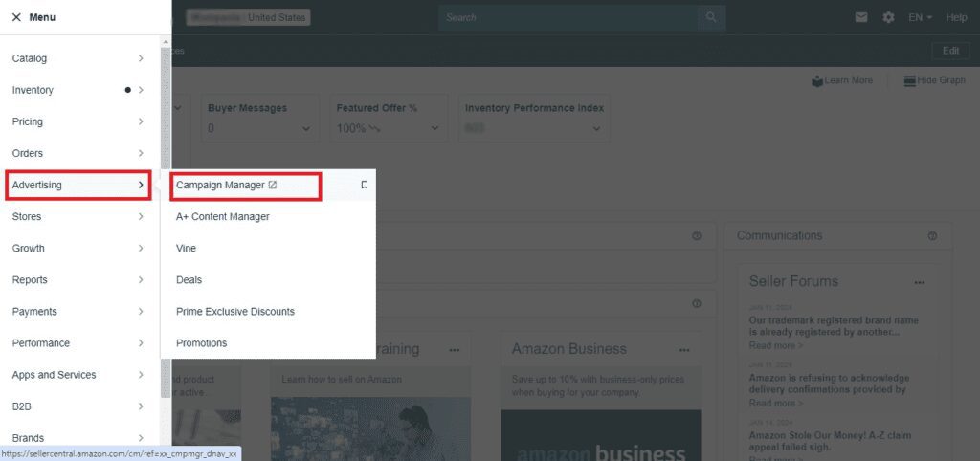Click the bookmark icon beside Campaign Manager
Viewport: 980px width, 461px height.
point(364,186)
